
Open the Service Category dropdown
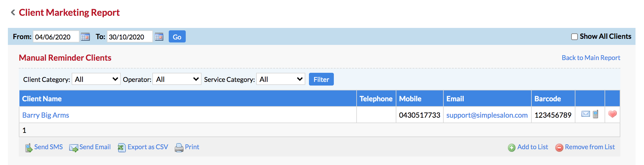point(281,79)
